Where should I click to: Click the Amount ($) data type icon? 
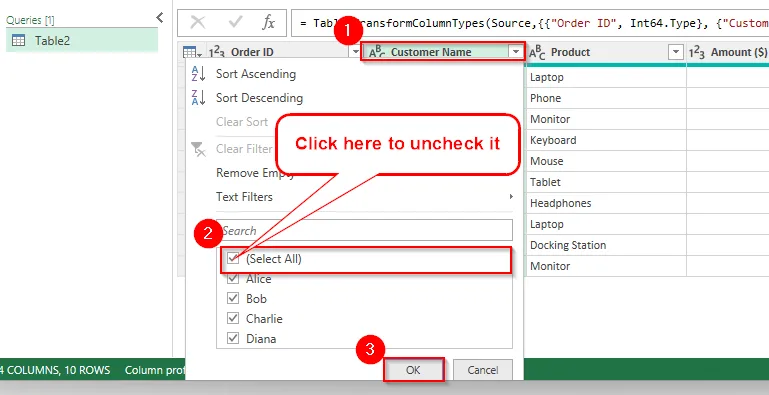[x=697, y=53]
